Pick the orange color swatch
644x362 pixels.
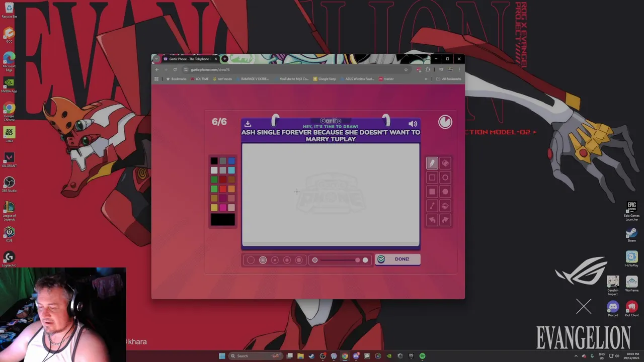(x=231, y=189)
